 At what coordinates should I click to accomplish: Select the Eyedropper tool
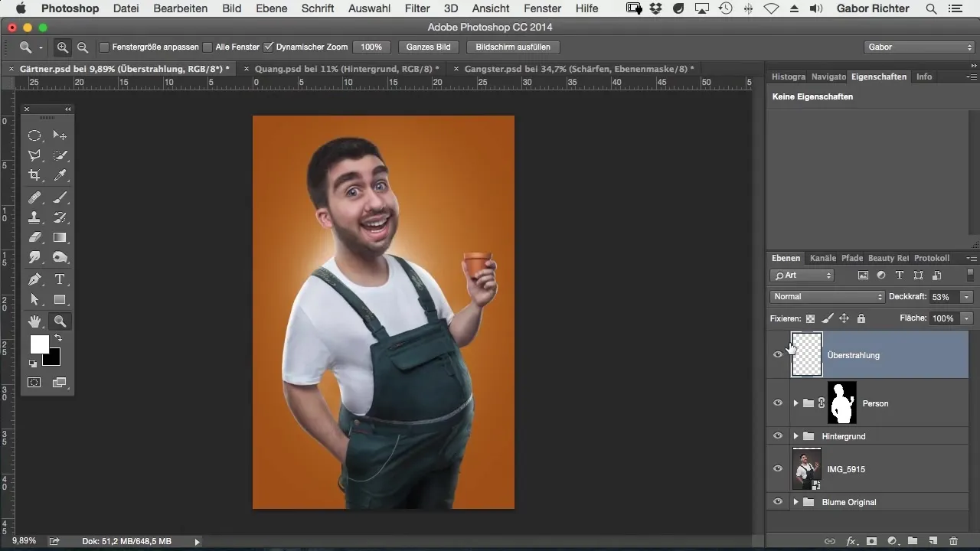pos(60,175)
